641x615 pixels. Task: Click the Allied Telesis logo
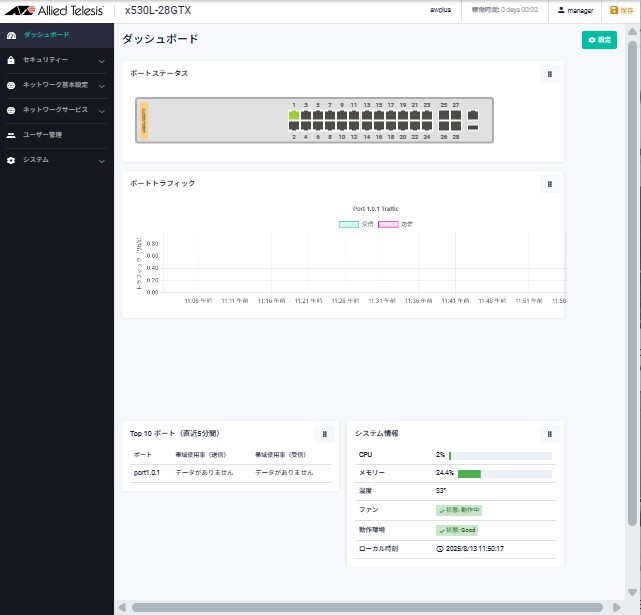coord(54,10)
